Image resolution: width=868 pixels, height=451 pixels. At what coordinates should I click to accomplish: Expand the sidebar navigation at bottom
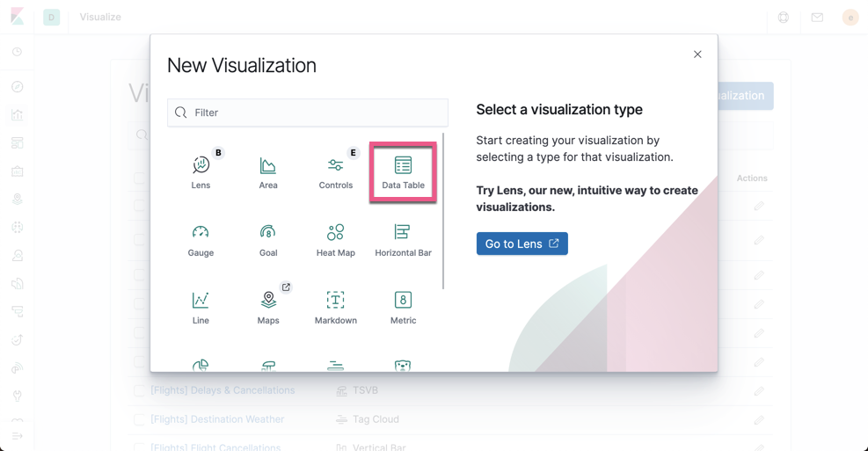18,436
